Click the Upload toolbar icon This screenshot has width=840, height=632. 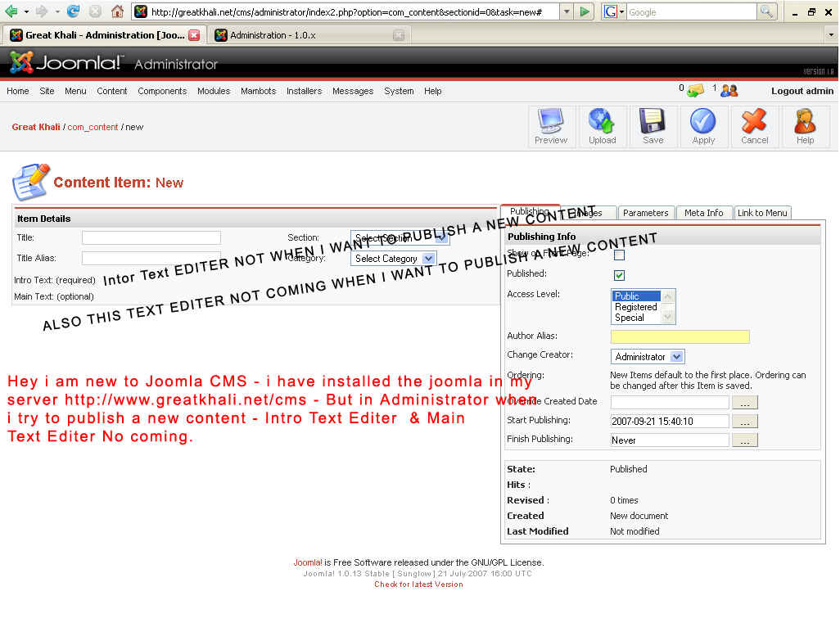click(x=602, y=126)
